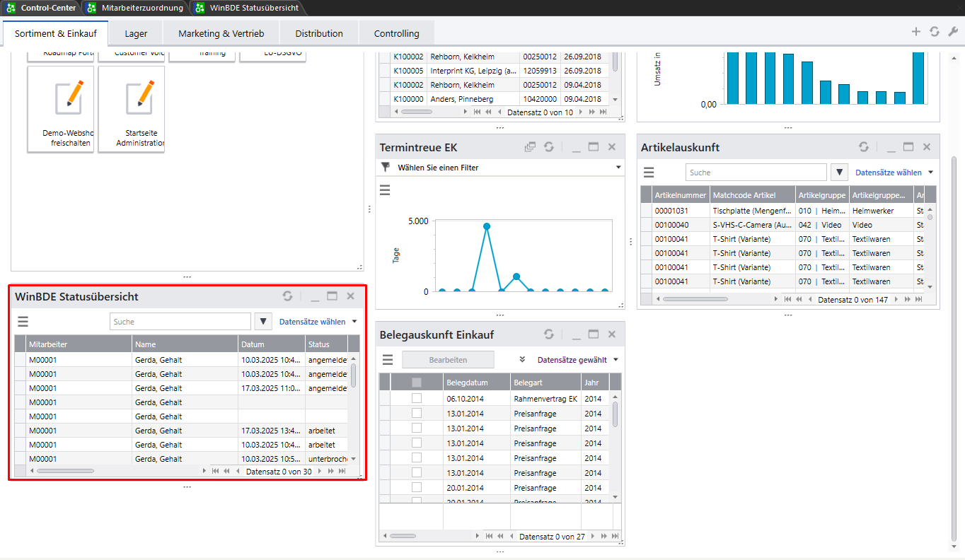Switch to the Lager tab
Image resolution: width=965 pixels, height=560 pixels.
click(x=136, y=33)
